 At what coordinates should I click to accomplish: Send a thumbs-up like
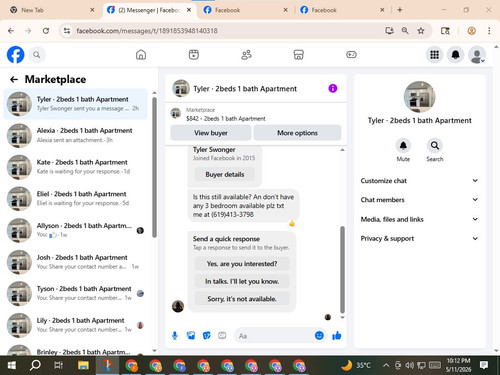pyautogui.click(x=337, y=336)
